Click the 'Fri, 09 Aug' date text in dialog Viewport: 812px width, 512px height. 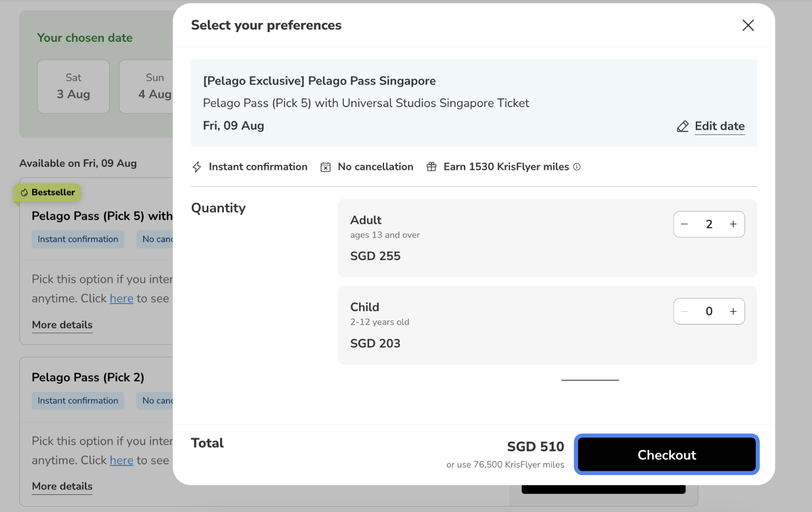[x=234, y=126]
